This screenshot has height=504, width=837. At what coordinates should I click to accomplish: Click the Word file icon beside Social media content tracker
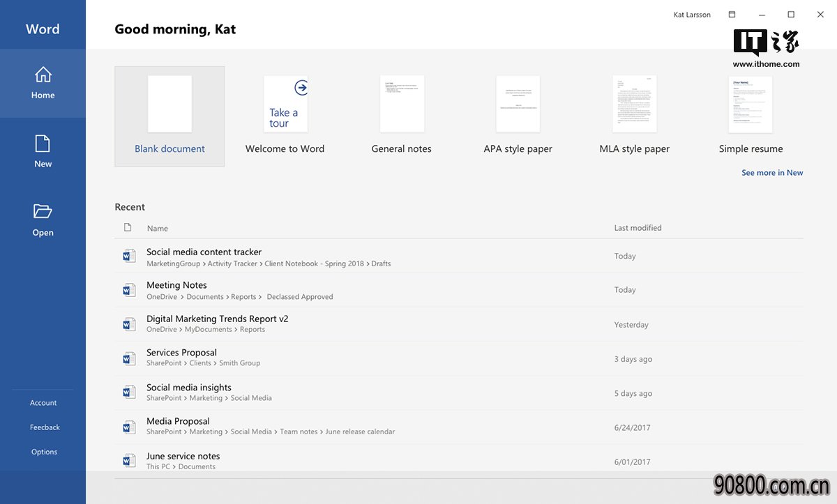coord(129,256)
